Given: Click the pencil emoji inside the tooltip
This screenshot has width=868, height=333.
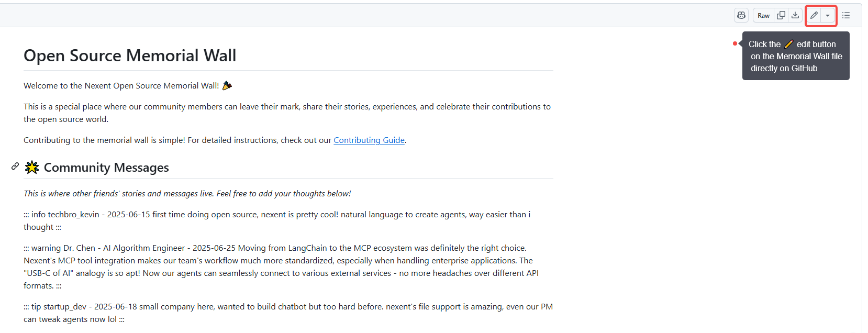Looking at the screenshot, I should (x=789, y=45).
